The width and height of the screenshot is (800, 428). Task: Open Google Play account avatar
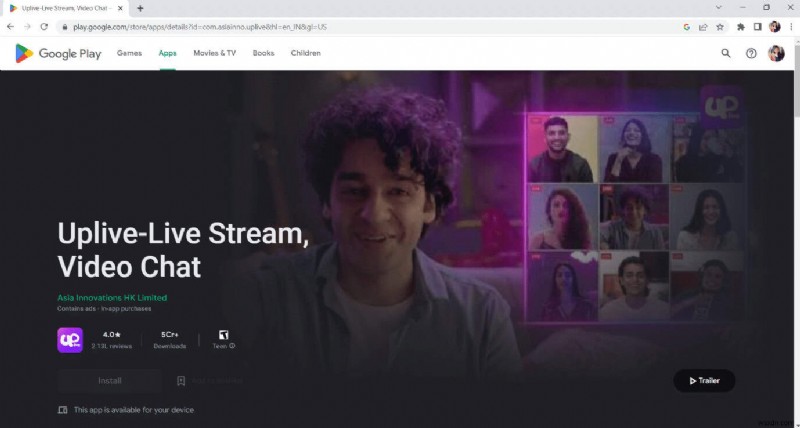coord(776,53)
